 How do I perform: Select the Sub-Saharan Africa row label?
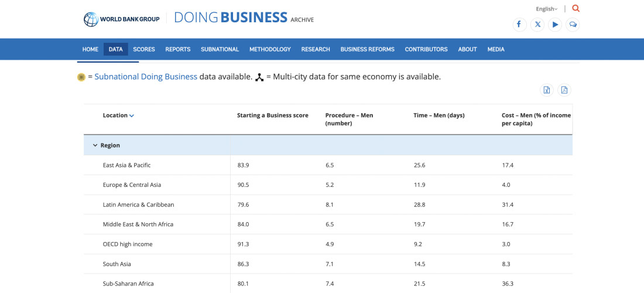click(x=128, y=284)
